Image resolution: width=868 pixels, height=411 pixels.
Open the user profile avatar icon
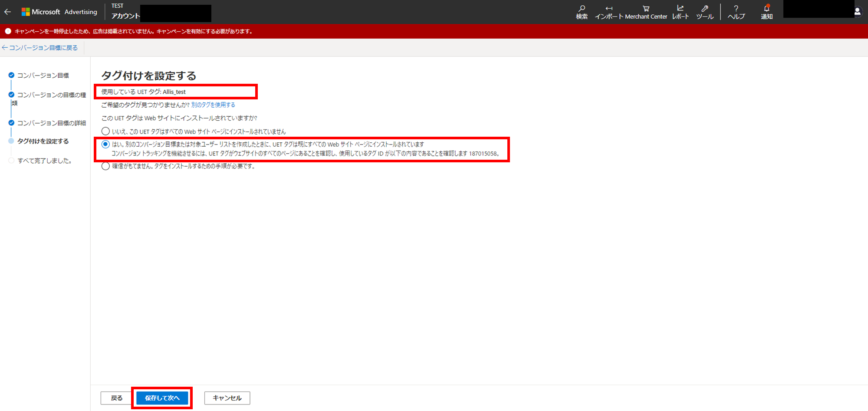pos(858,12)
